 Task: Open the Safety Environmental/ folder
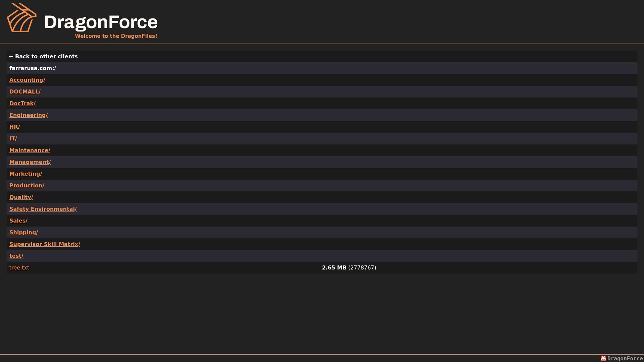pyautogui.click(x=43, y=209)
